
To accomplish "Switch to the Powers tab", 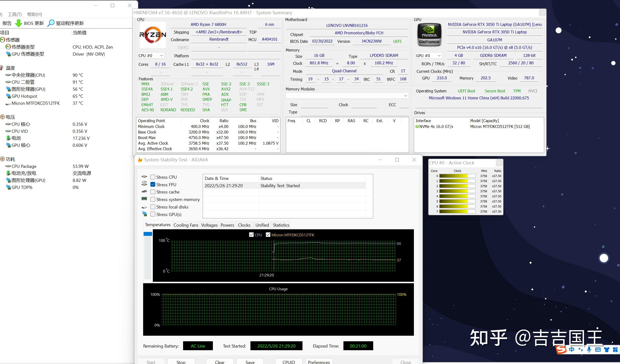I will tap(227, 225).
